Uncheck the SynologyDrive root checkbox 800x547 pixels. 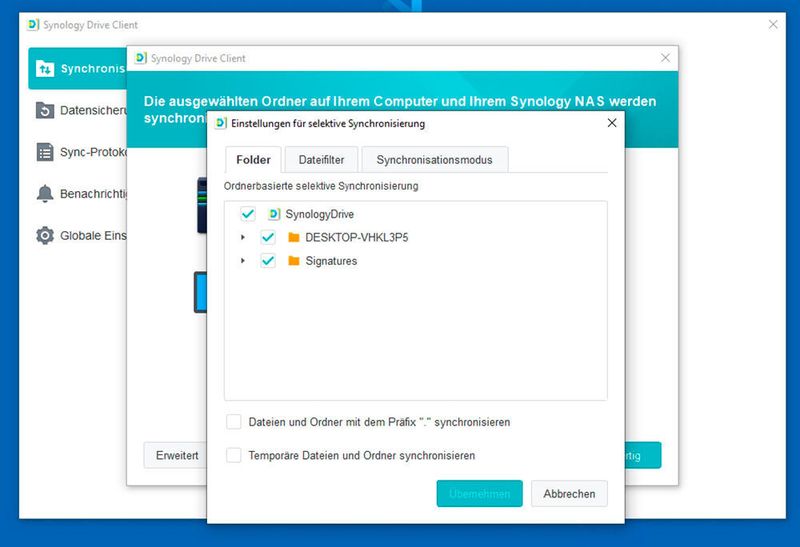tap(247, 214)
